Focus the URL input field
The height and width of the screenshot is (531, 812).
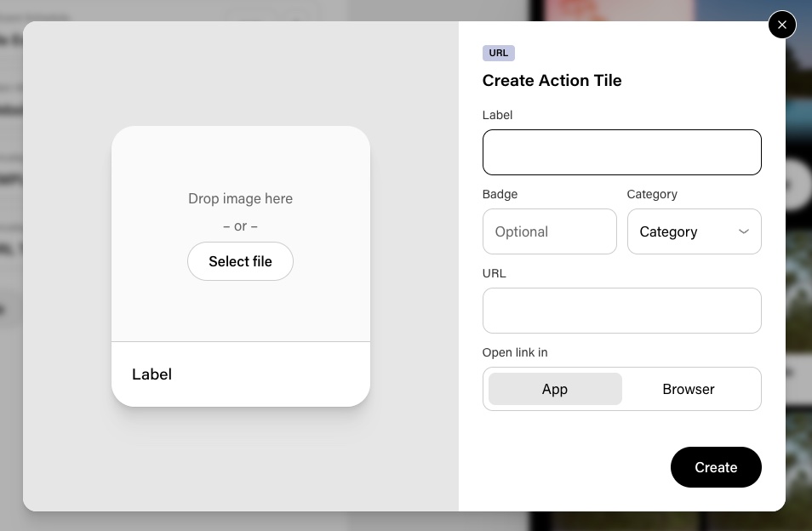tap(621, 311)
